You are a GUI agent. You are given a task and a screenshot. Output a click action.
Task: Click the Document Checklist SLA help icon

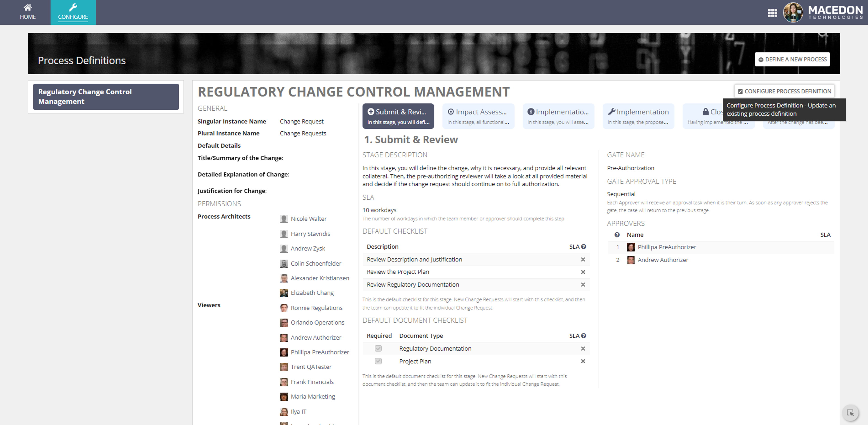pyautogui.click(x=584, y=336)
